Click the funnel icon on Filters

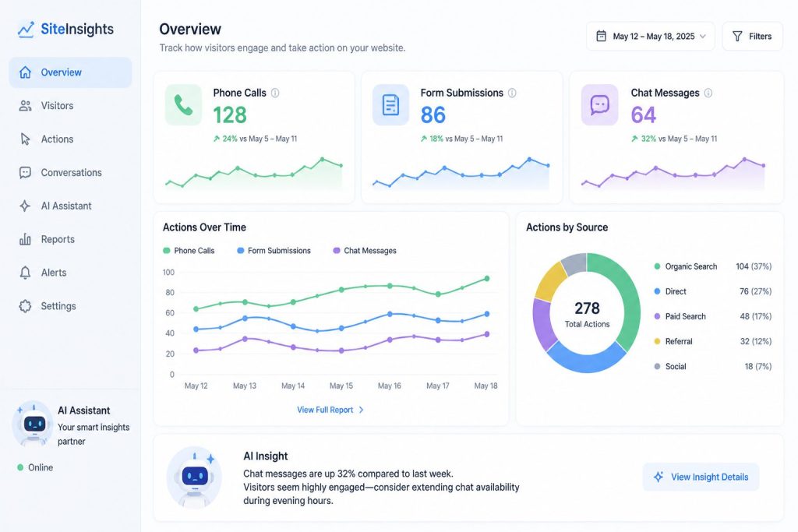[x=737, y=36]
